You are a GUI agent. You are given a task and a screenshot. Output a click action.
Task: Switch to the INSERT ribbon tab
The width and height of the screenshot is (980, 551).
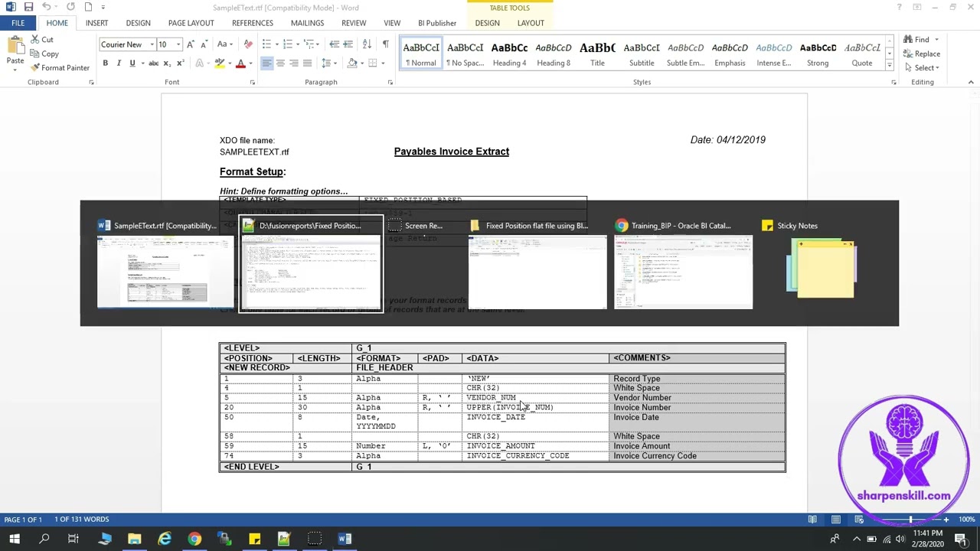tap(96, 23)
